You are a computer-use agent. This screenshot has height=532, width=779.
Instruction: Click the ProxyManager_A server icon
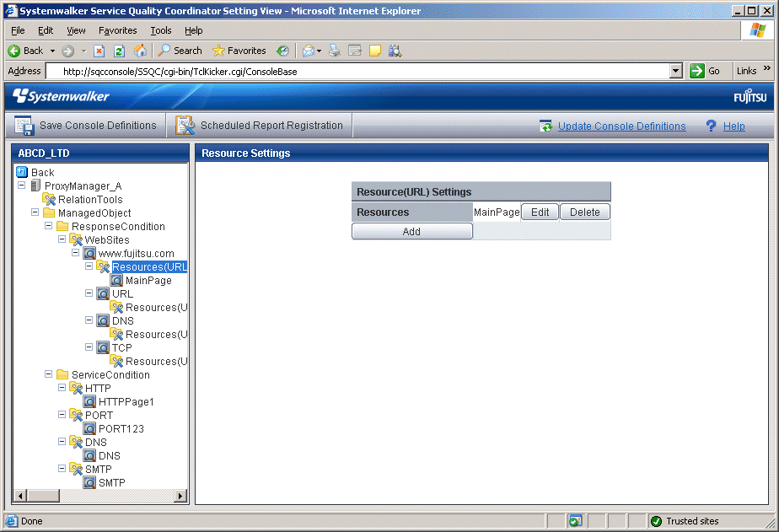(35, 185)
